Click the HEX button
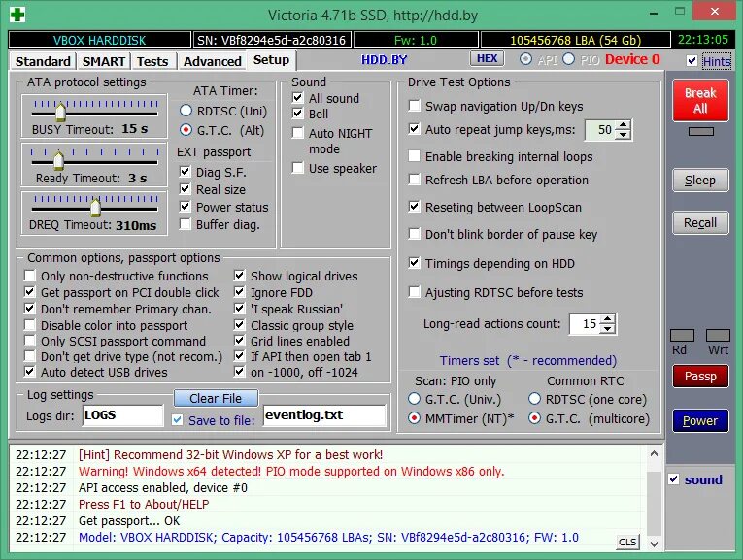 click(487, 58)
